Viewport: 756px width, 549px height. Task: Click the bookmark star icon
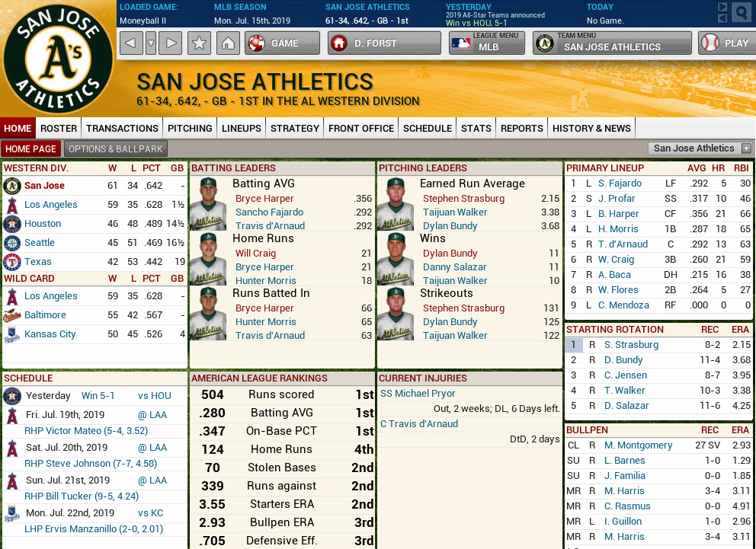coord(199,43)
